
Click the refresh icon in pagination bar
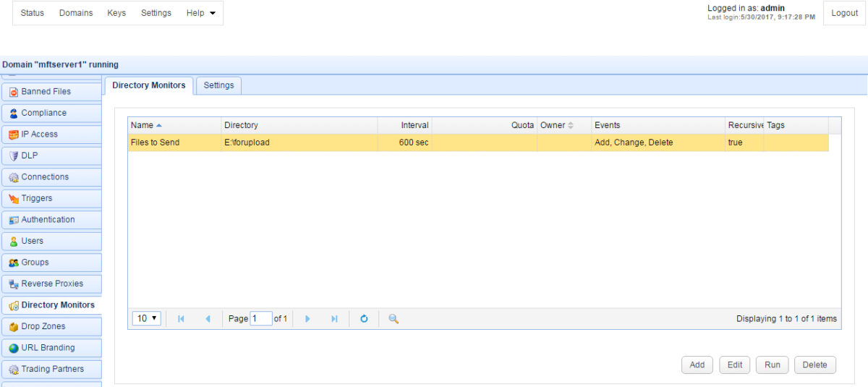coord(364,319)
